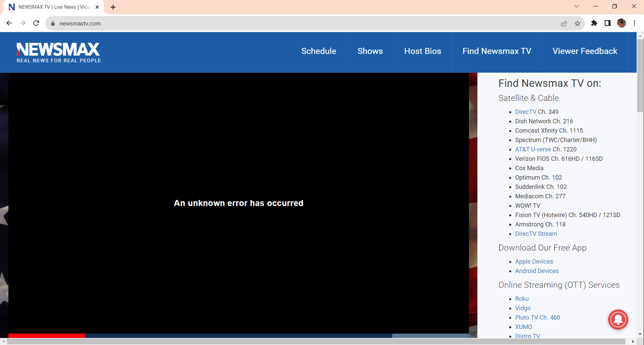This screenshot has width=644, height=345.
Task: Click the NEWSMAX logo
Action: click(x=58, y=52)
